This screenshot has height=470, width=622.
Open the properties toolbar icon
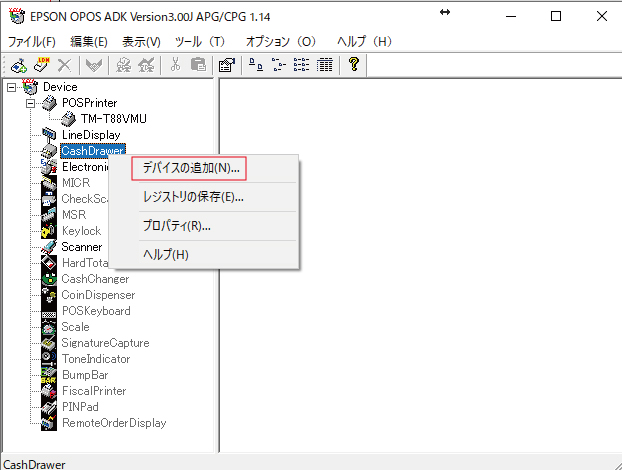227,65
